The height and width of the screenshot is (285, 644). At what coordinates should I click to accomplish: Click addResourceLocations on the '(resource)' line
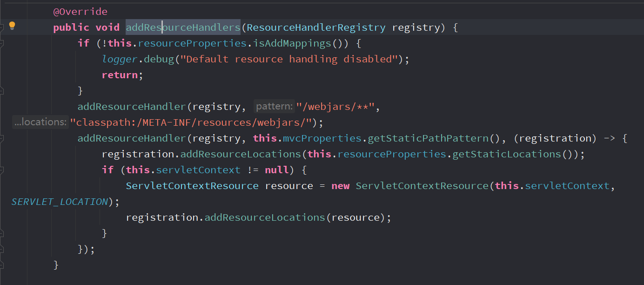(x=265, y=217)
